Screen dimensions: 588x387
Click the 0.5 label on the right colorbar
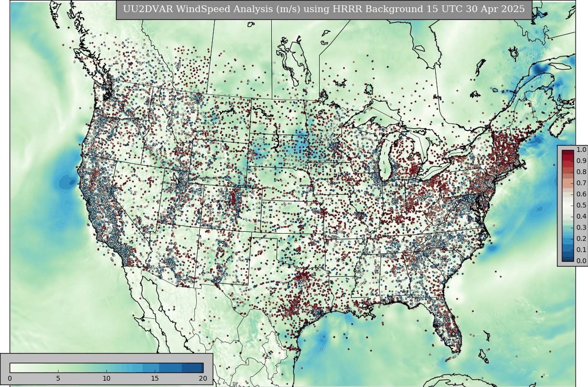581,205
